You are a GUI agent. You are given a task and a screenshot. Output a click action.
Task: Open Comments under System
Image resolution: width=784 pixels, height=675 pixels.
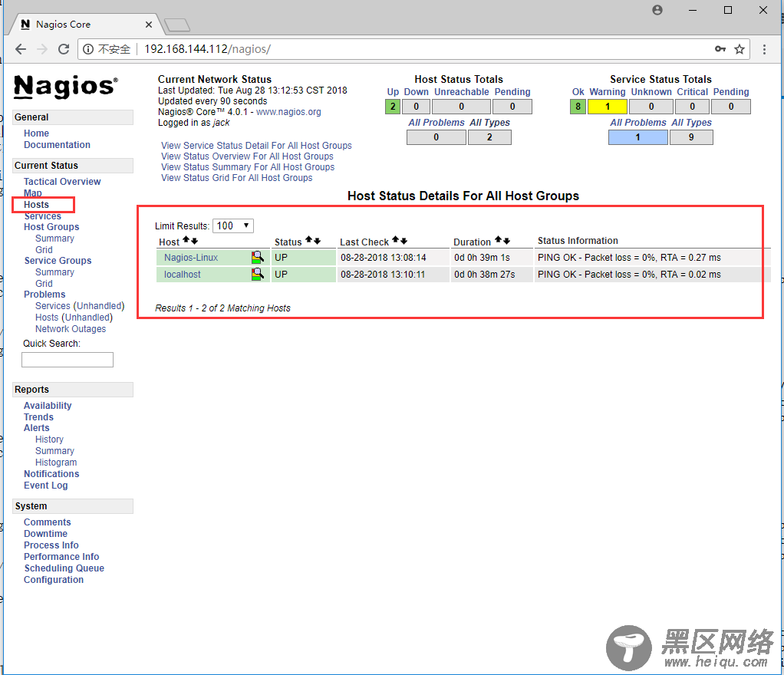(47, 522)
